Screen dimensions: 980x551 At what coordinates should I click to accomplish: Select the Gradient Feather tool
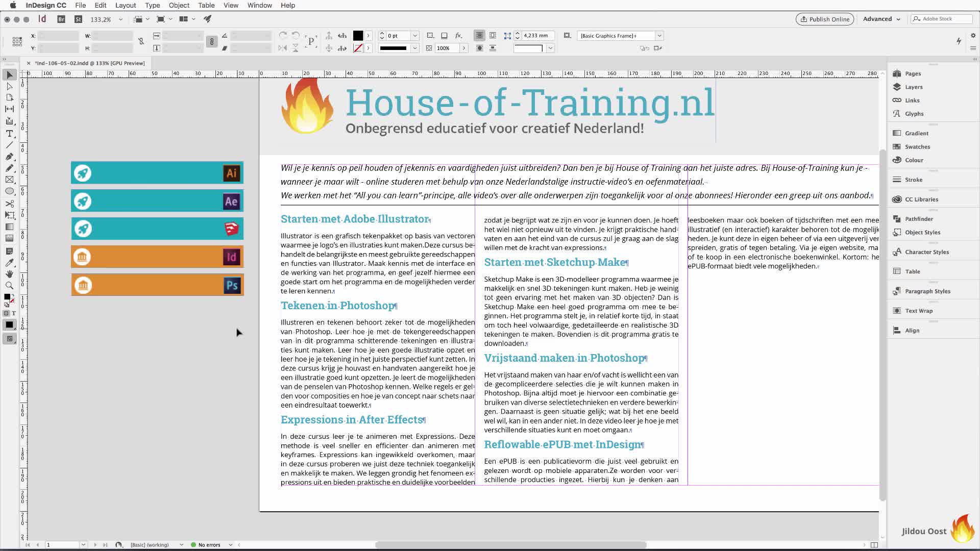[9, 238]
